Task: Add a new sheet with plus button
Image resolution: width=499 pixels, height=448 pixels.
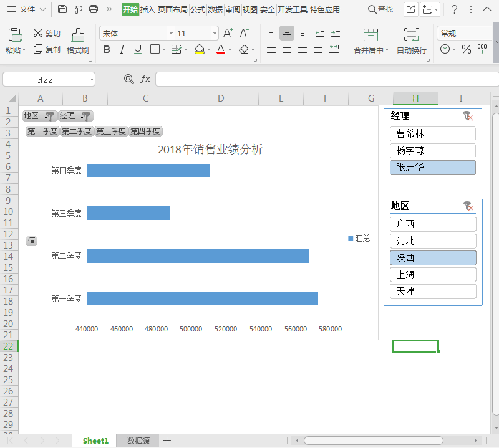Action: 167,441
